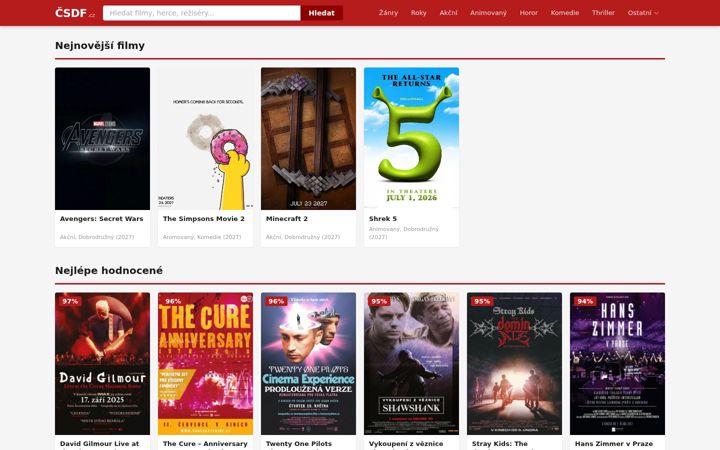This screenshot has height=450, width=720.
Task: Go to the Komedie genre link
Action: tap(565, 13)
